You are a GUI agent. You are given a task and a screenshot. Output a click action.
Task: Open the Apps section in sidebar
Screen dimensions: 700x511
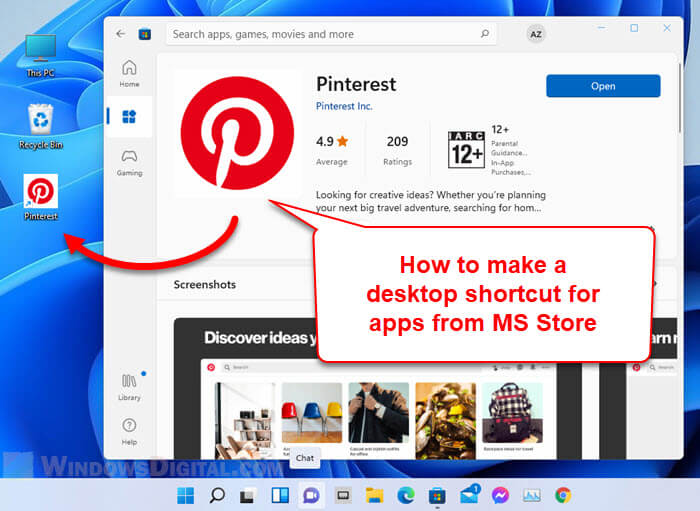coord(129,117)
